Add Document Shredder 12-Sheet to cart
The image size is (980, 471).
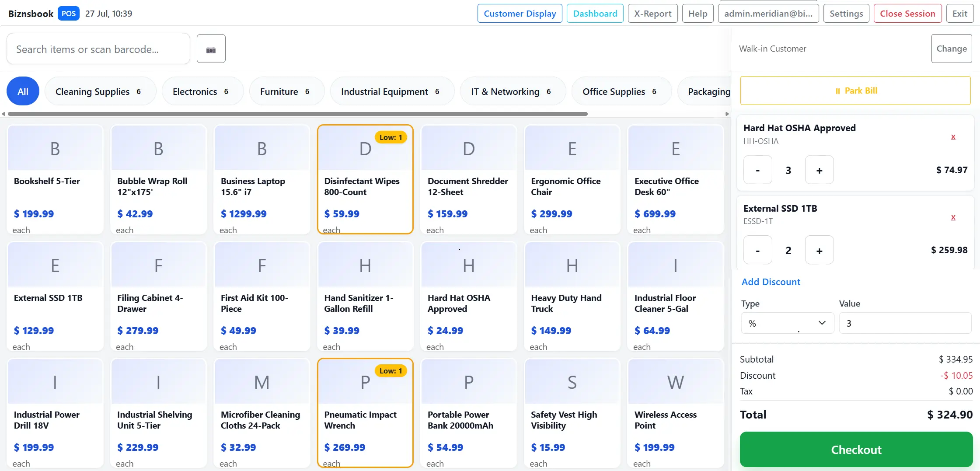[x=469, y=180]
